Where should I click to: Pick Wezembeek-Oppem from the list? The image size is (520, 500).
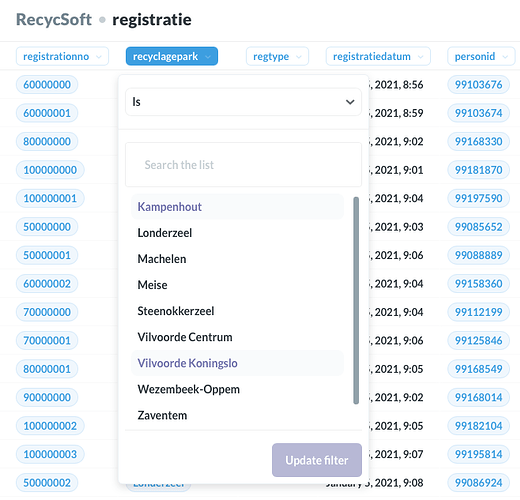tap(237, 389)
